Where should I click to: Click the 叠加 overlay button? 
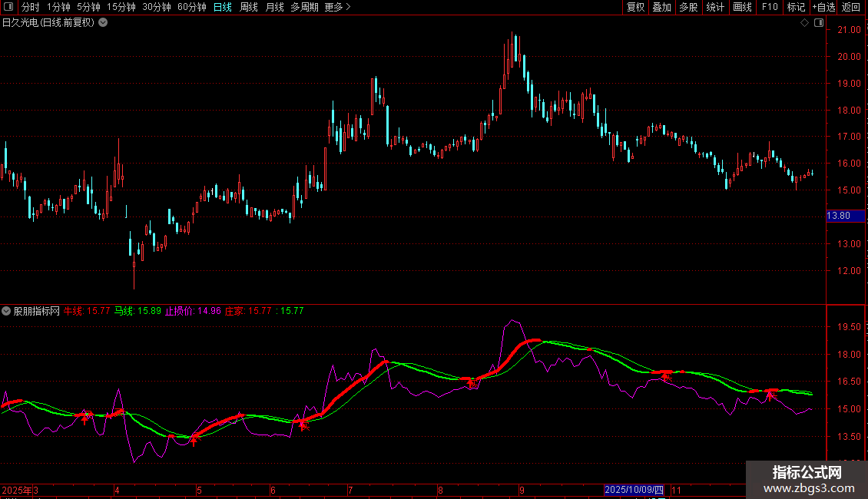661,7
